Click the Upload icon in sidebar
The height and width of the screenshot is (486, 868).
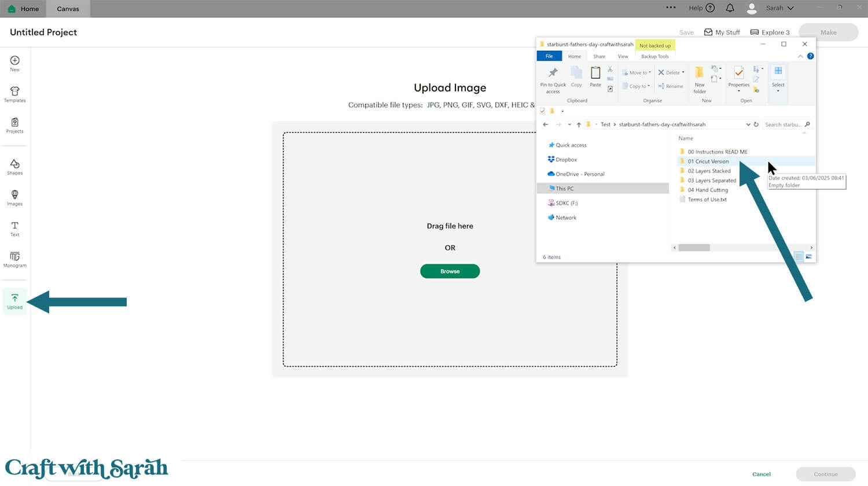14,301
